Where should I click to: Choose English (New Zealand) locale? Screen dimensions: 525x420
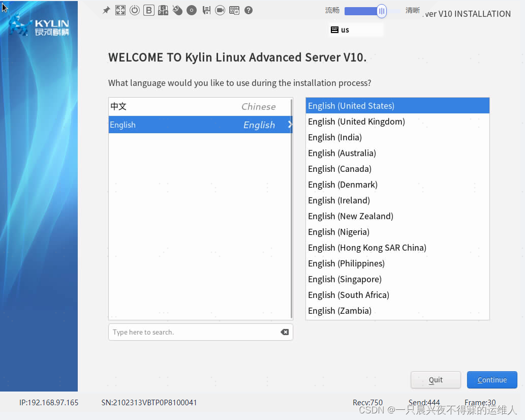397,216
